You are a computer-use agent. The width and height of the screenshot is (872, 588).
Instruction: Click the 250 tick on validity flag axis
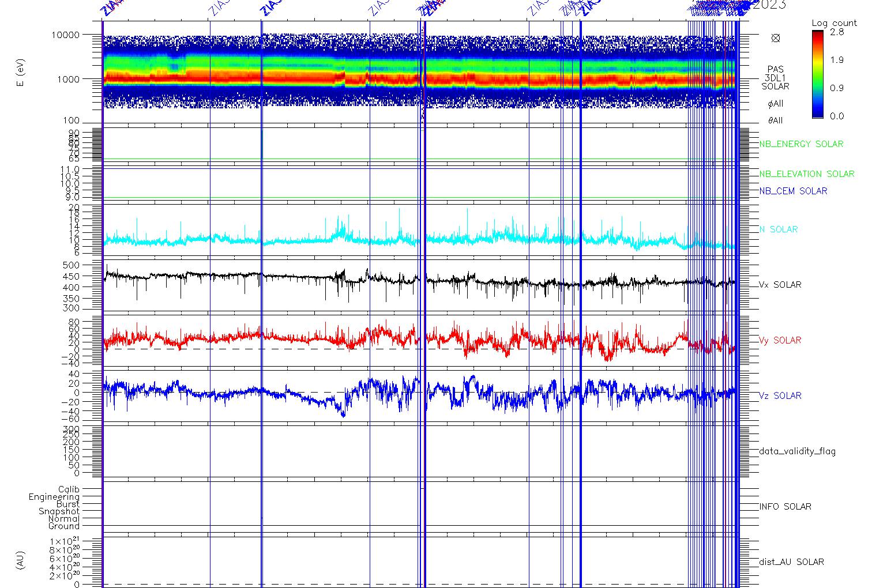[x=72, y=435]
